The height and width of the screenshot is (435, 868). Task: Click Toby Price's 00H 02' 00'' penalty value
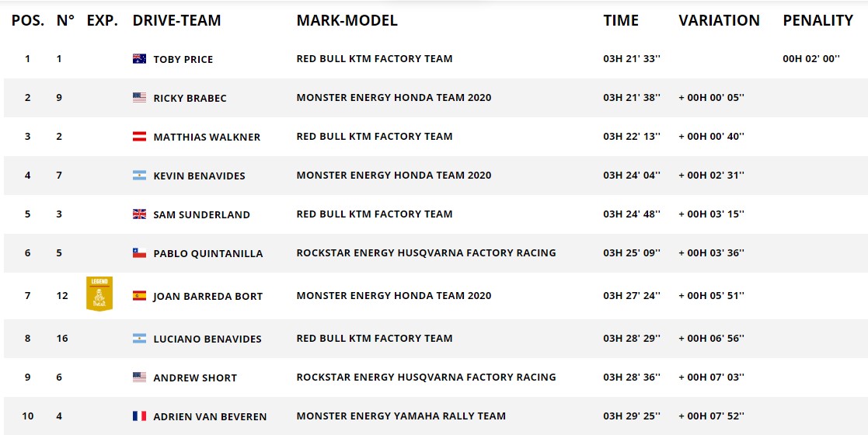tap(811, 59)
